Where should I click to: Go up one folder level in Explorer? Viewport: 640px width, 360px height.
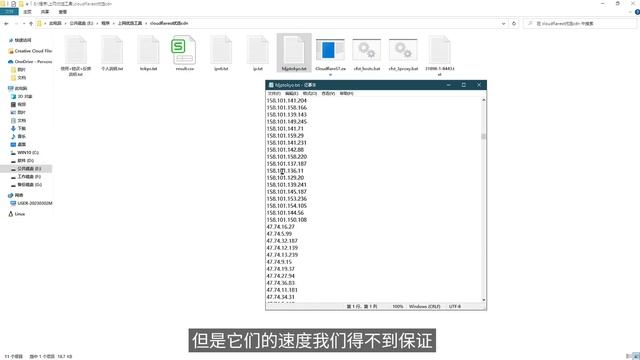point(31,24)
